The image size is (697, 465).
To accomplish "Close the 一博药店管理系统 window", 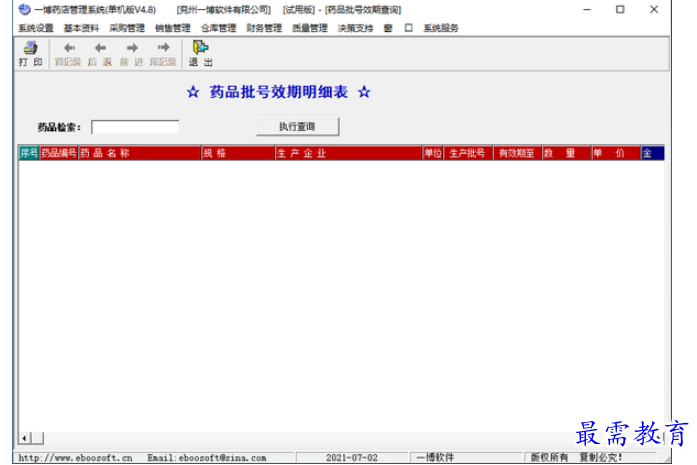I will pyautogui.click(x=654, y=9).
